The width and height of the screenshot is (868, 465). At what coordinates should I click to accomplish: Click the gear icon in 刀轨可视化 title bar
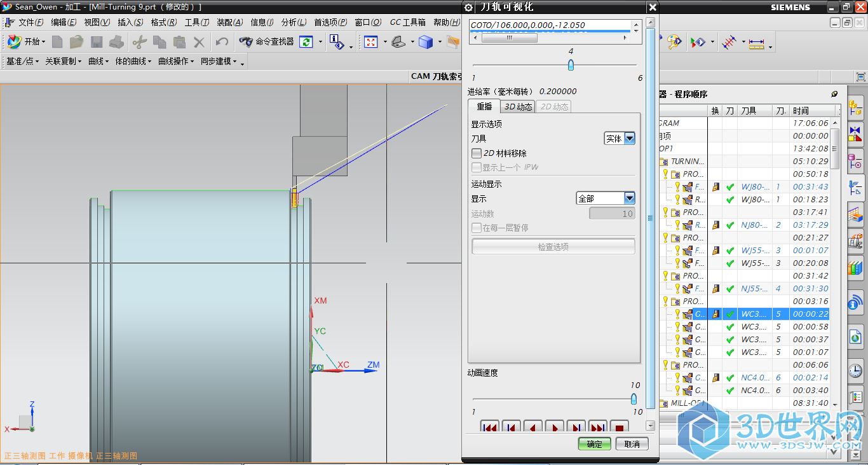pos(469,8)
